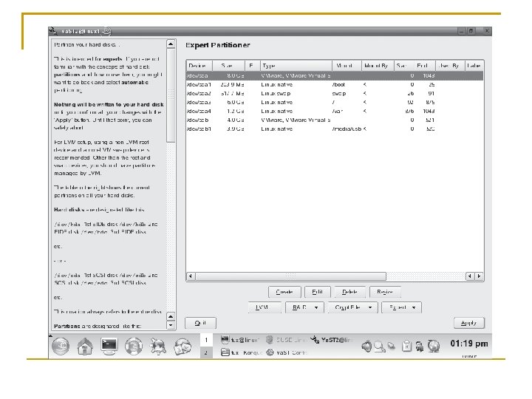Switch to virtual desktop 2
Screen dimensions: 532x399
[x=206, y=353]
